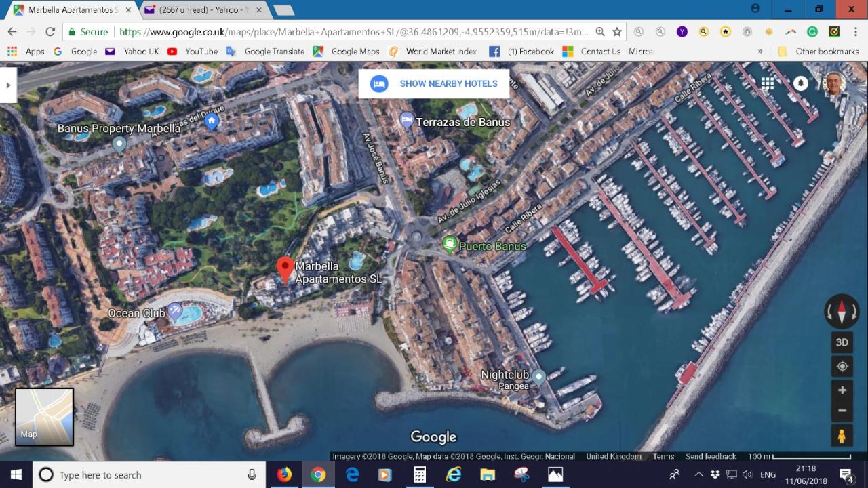Screen dimensions: 868x488
Task: Open Terms link in map footer
Action: tap(663, 456)
